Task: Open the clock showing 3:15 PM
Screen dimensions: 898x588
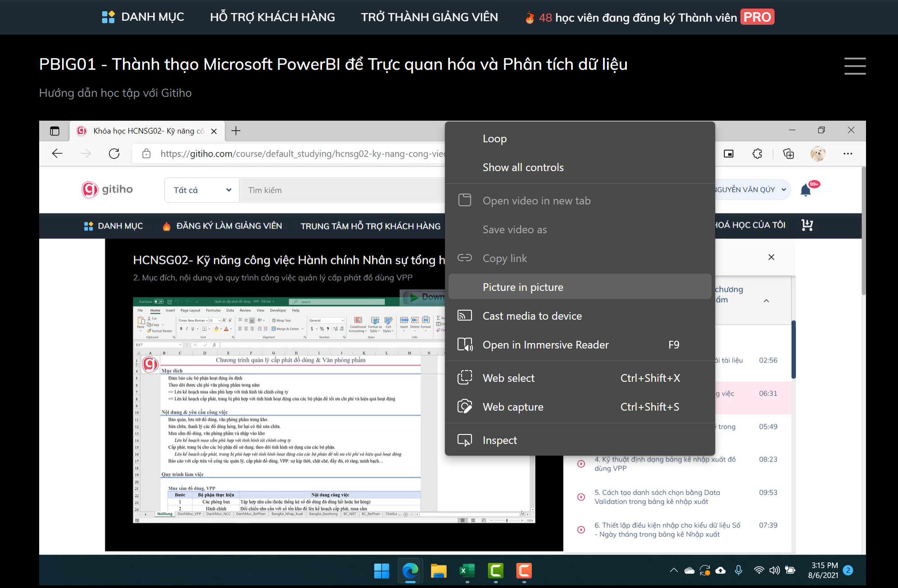Action: point(824,570)
